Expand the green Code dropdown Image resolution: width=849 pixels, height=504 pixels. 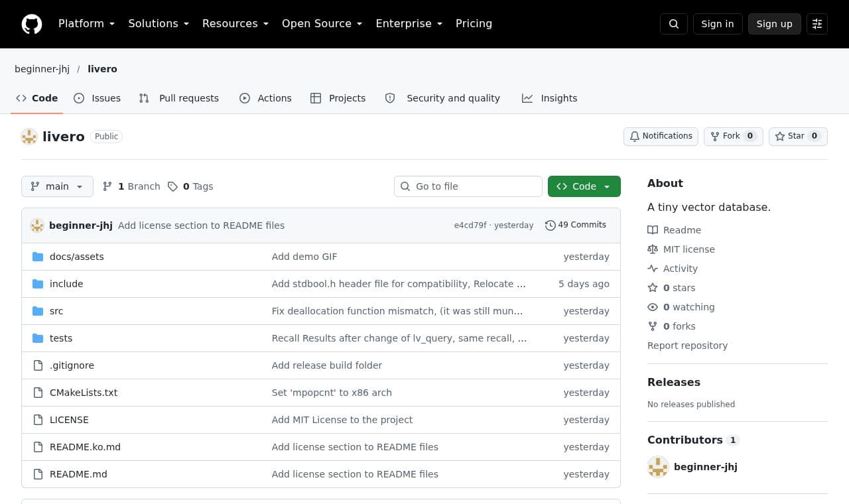(584, 186)
